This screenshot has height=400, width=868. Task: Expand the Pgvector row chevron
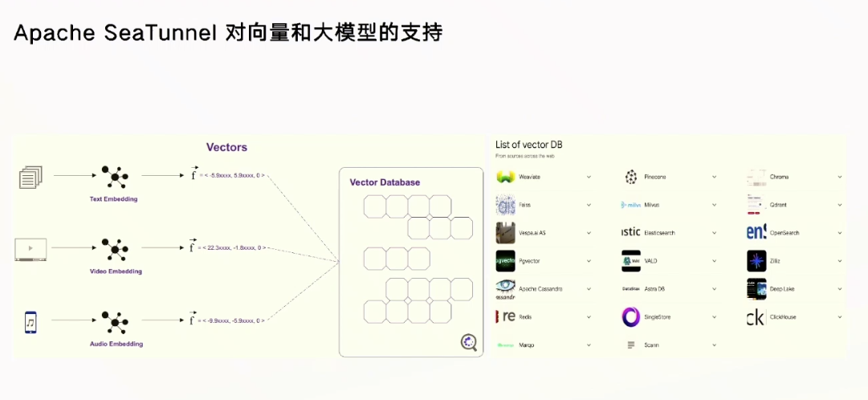click(x=589, y=261)
